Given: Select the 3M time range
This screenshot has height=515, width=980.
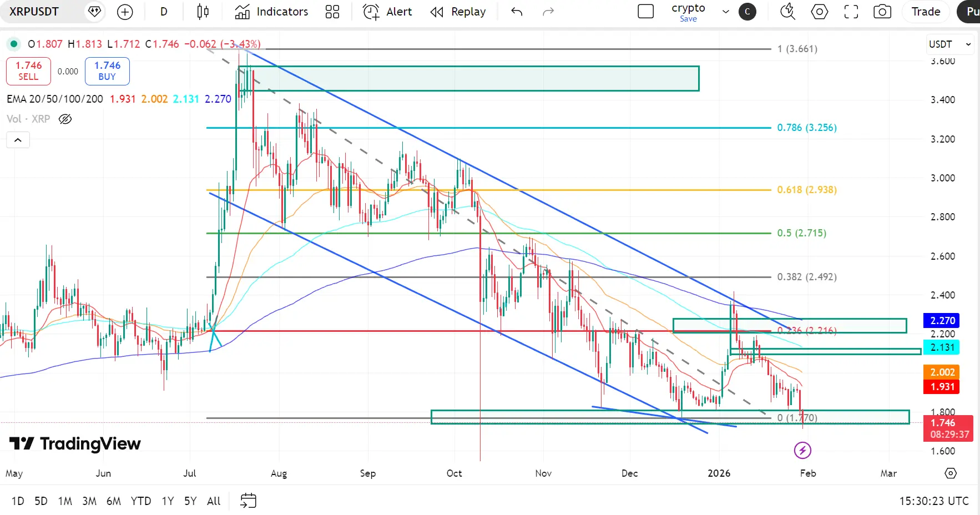Looking at the screenshot, I should tap(89, 501).
